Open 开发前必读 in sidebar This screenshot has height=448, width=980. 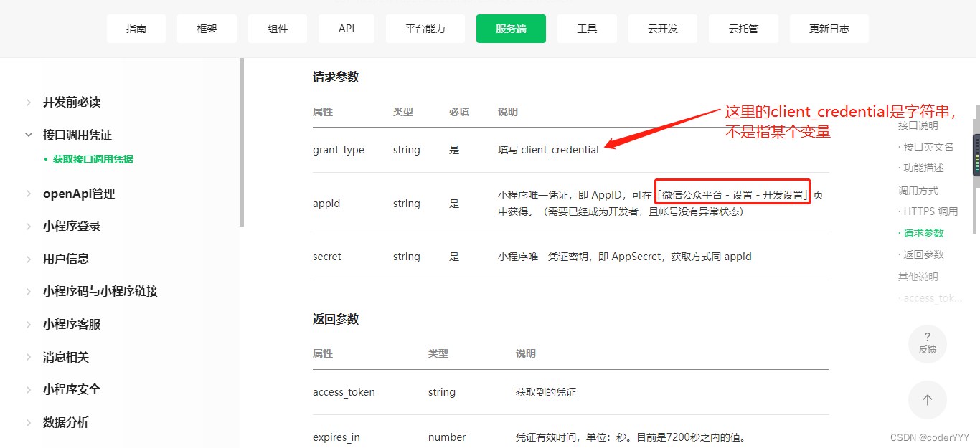point(72,102)
